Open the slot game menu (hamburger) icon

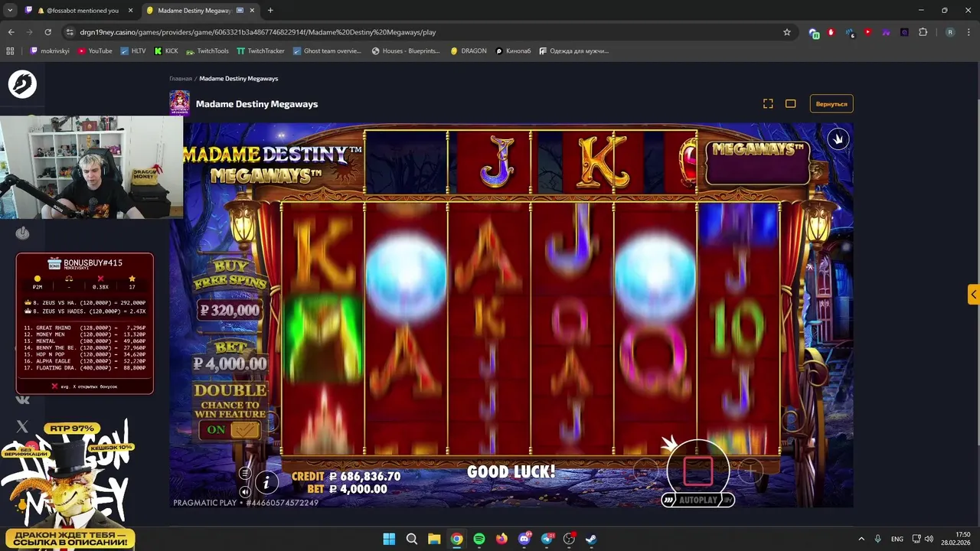(x=245, y=473)
